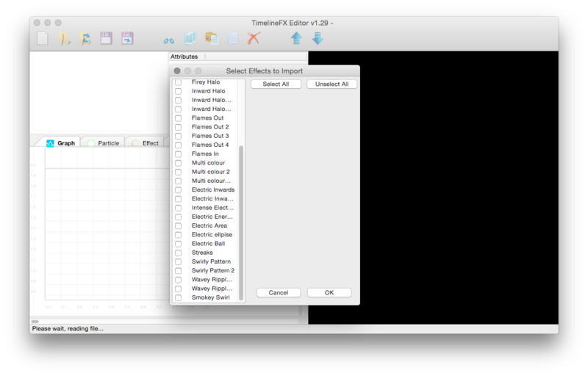Image resolution: width=588 pixels, height=376 pixels.
Task: Select the Electric Ball checkbox
Action: tap(178, 244)
